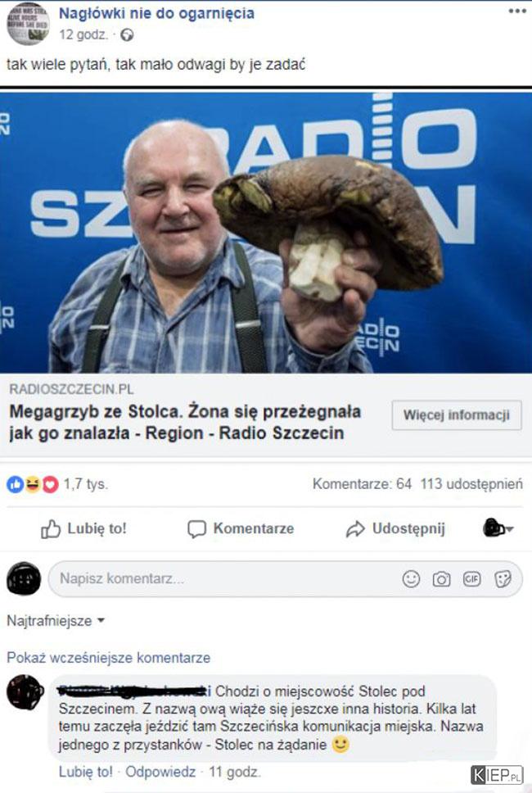Click the public globe privacy icon

click(x=127, y=35)
